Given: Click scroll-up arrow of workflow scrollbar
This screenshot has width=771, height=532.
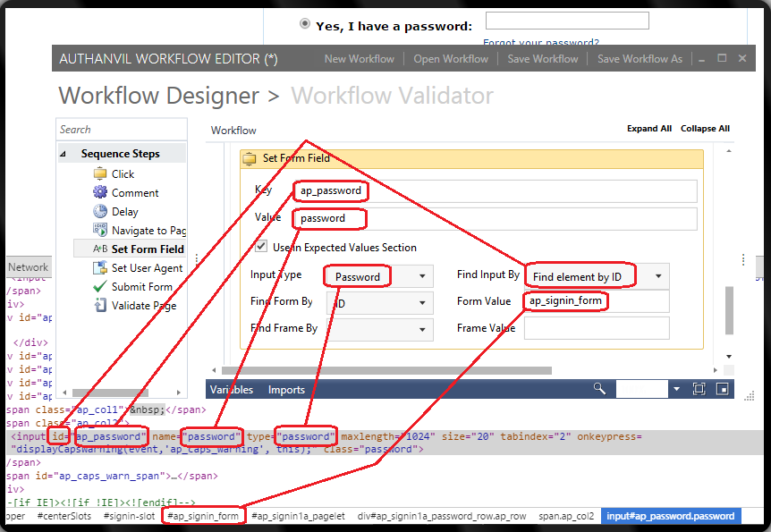Looking at the screenshot, I should click(729, 151).
